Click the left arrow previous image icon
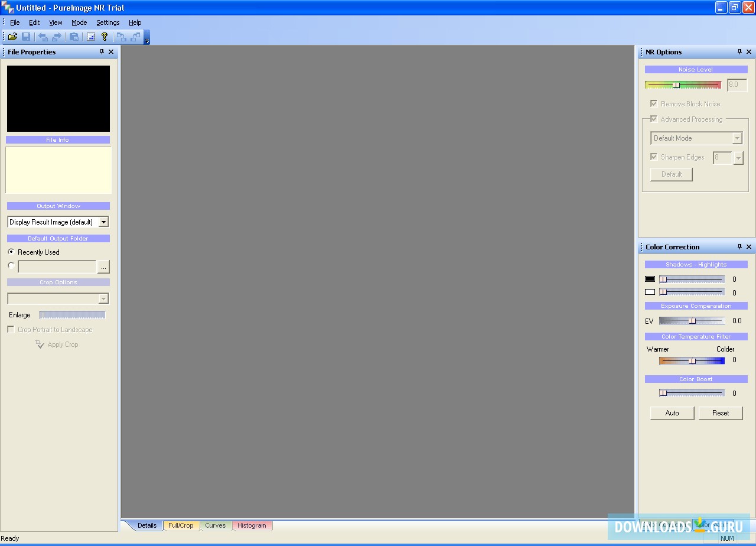756x546 pixels. point(43,37)
